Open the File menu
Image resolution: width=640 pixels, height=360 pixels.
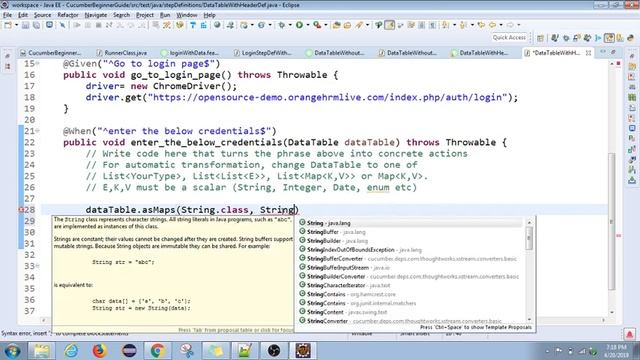pos(7,15)
